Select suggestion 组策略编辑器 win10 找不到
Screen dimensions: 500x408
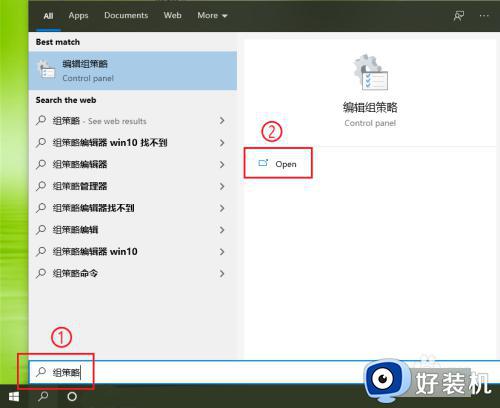pos(133,143)
